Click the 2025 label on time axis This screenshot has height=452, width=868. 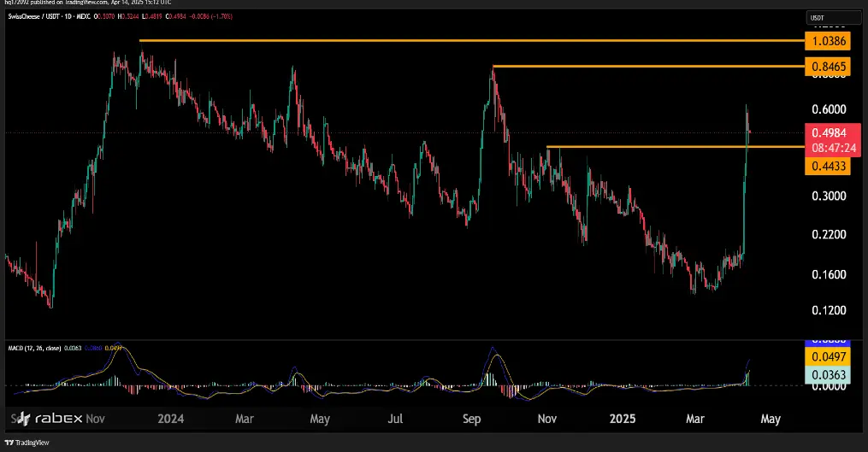pos(623,419)
